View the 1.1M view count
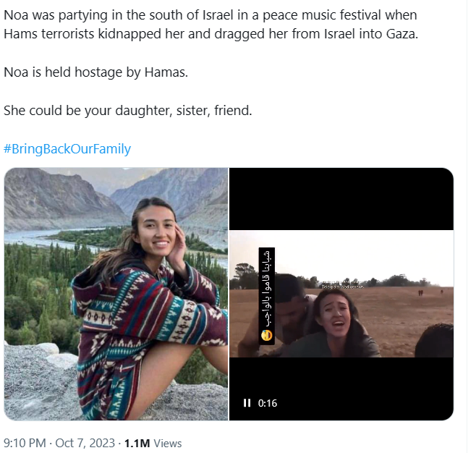The width and height of the screenshot is (476, 453). (x=136, y=443)
